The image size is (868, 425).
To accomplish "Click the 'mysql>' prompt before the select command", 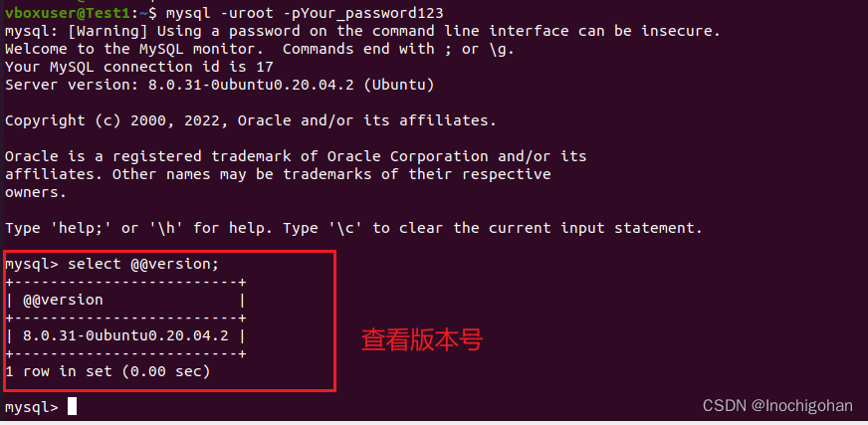I will [32, 264].
